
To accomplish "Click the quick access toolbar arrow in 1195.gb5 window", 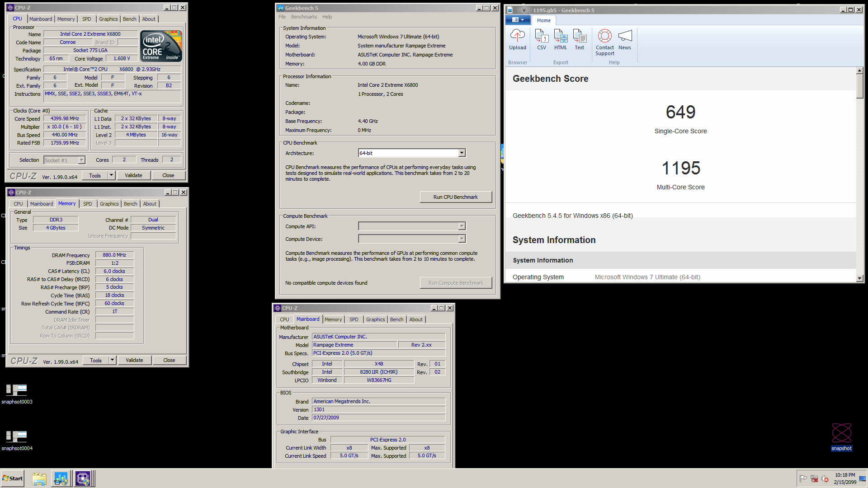I will pos(524,10).
